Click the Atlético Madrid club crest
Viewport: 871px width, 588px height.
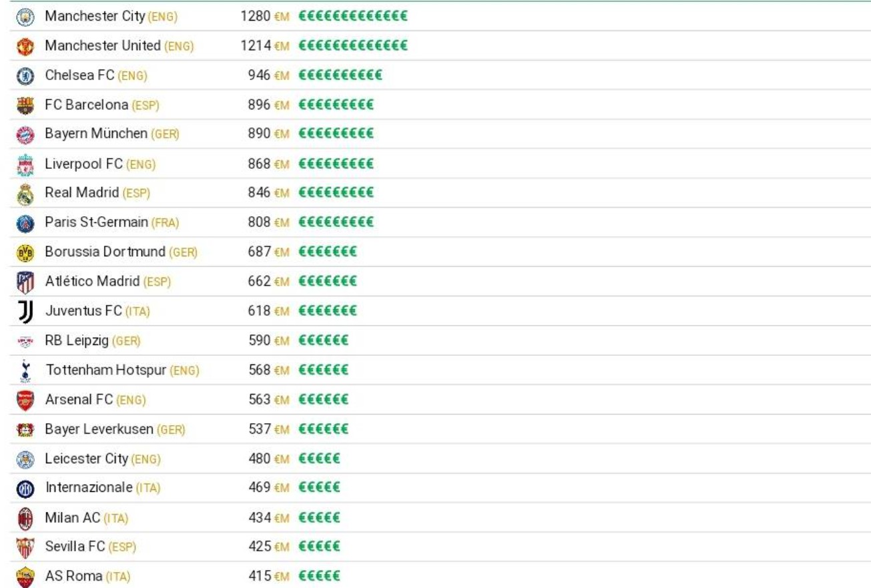click(25, 282)
